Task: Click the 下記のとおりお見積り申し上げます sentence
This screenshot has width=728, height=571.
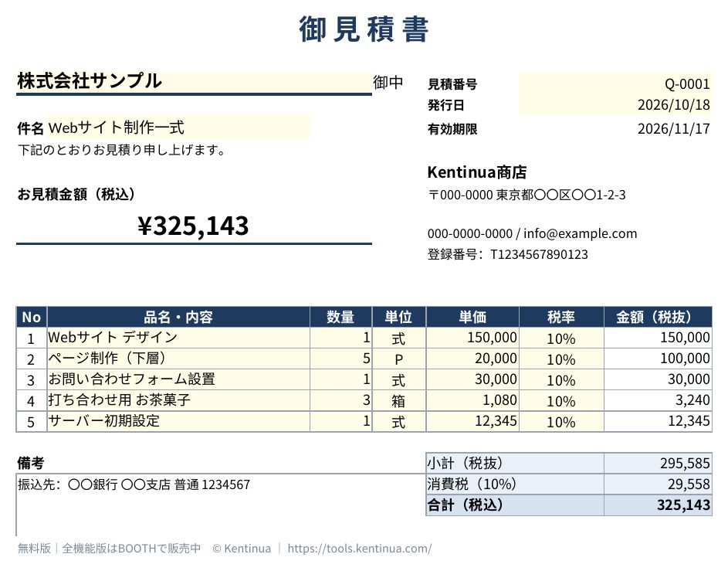Action: tap(122, 150)
